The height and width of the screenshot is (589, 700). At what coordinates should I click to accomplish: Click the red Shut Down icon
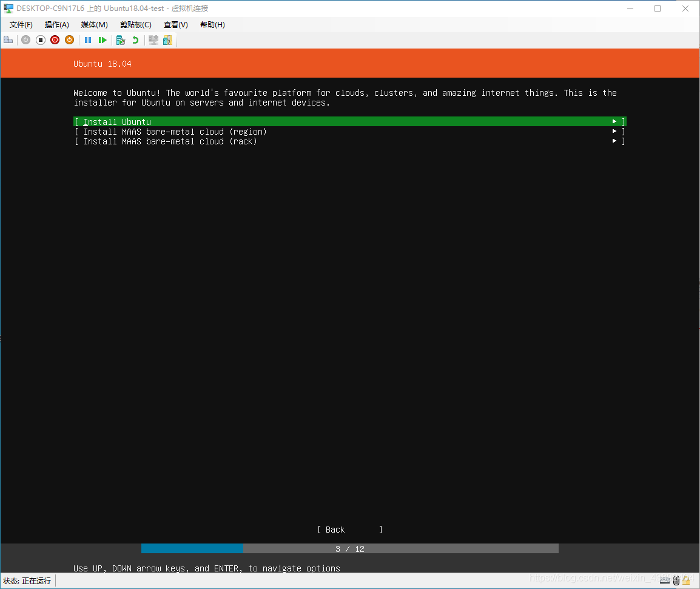click(x=55, y=40)
